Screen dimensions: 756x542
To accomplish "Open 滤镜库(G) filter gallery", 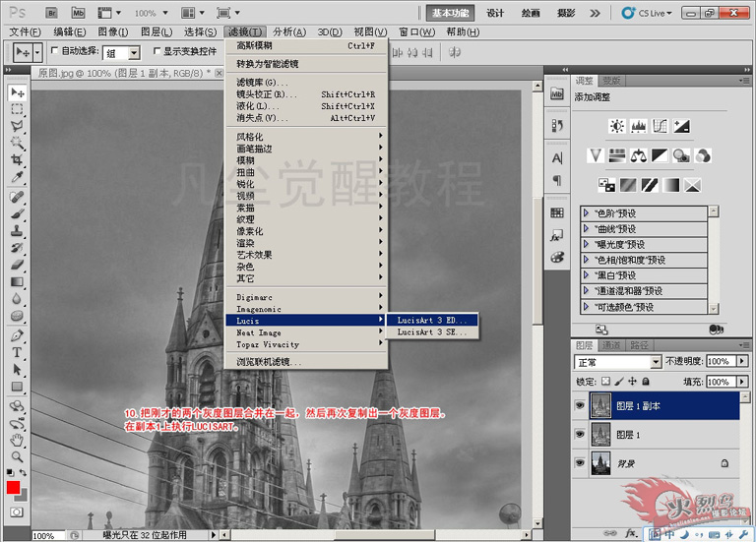I will pyautogui.click(x=306, y=82).
